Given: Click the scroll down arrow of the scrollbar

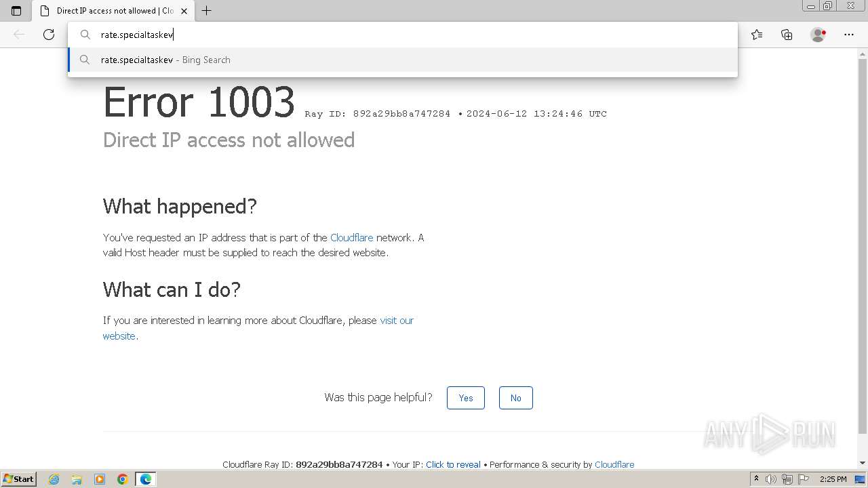Looking at the screenshot, I should tap(863, 463).
